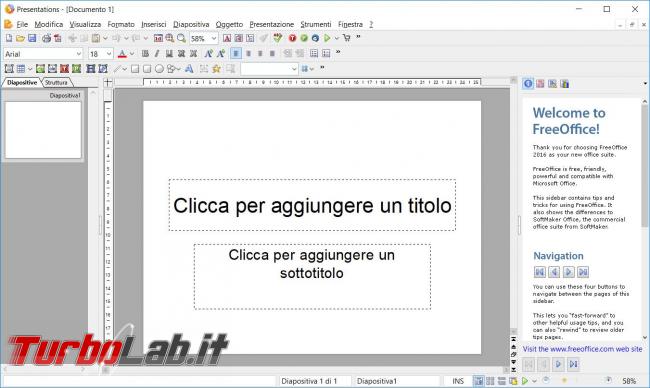Click the 'Clicca per aggiungere un titolo' placeholder
The height and width of the screenshot is (388, 650).
click(x=312, y=205)
